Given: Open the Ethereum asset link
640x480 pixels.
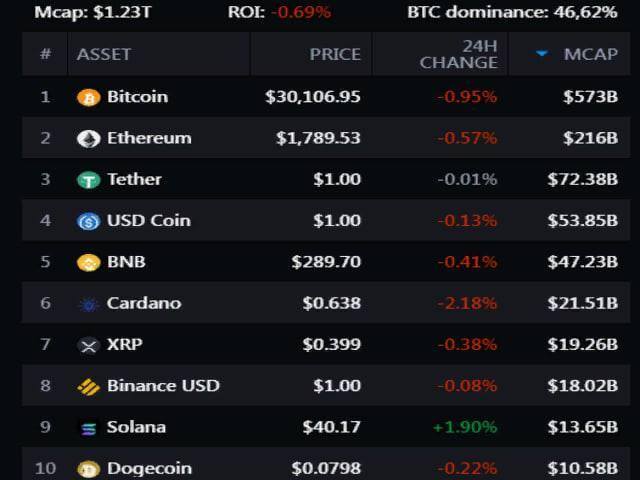Looking at the screenshot, I should pos(149,138).
